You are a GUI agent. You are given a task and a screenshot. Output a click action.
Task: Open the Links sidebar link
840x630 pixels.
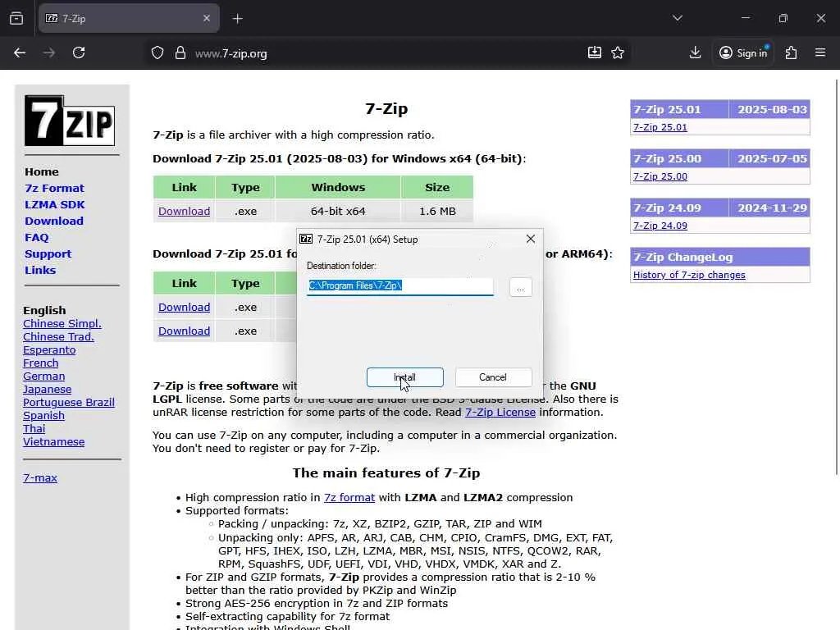(40, 270)
